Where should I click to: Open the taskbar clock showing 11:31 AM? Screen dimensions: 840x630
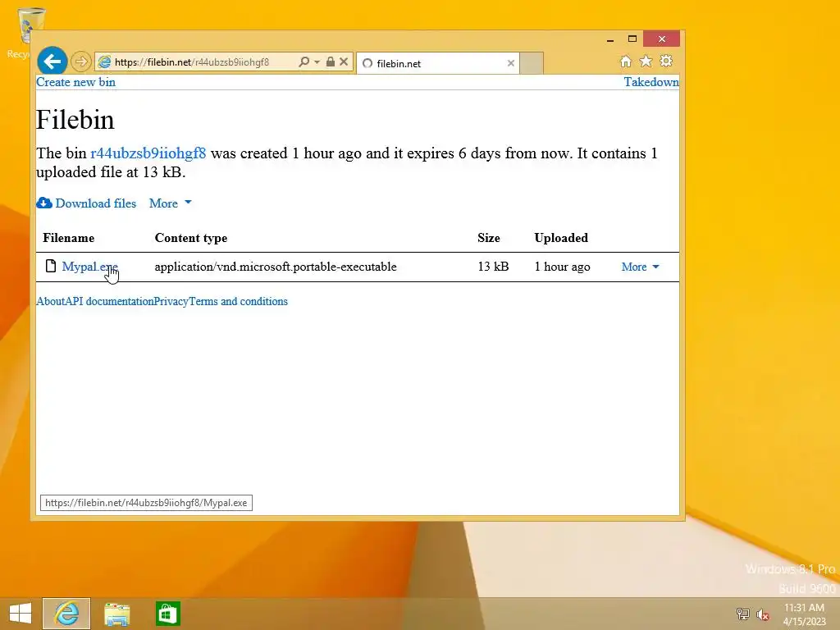(804, 614)
